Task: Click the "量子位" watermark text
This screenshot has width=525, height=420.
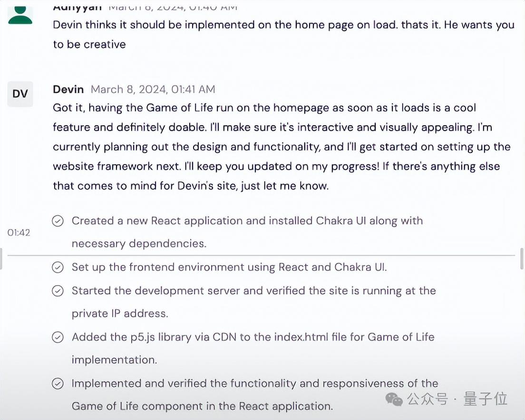Action: coord(486,399)
